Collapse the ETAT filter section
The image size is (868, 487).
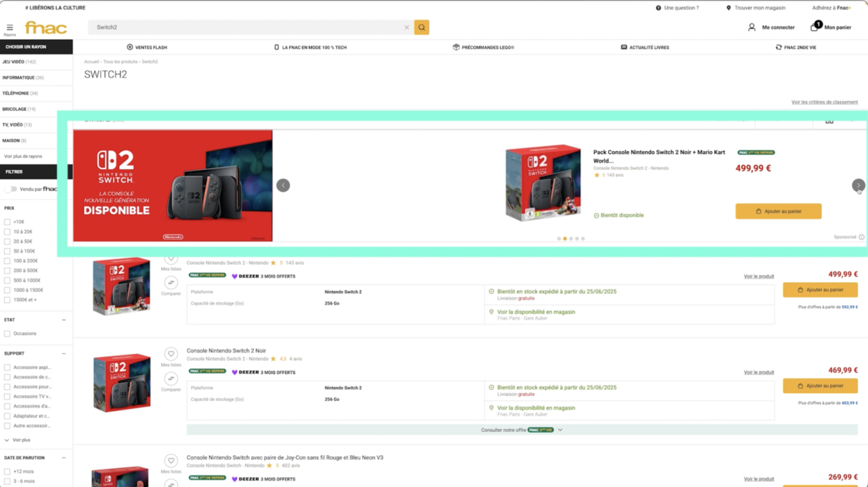(x=64, y=320)
